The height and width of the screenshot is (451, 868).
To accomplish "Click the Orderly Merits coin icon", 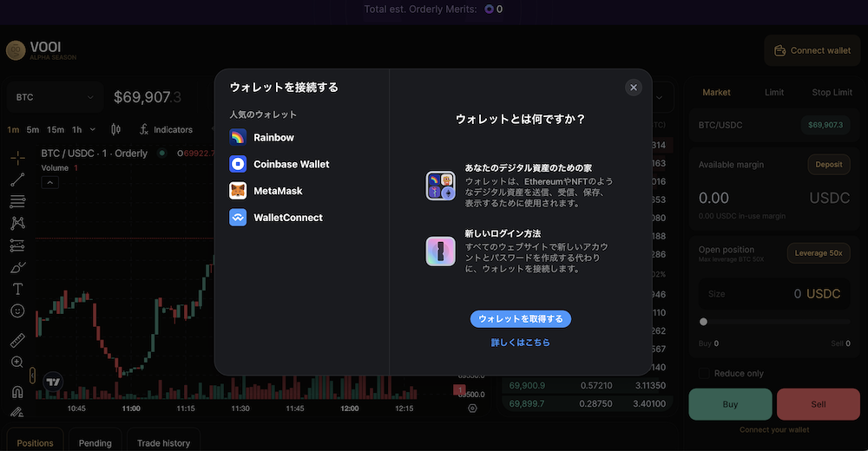I will [x=489, y=9].
